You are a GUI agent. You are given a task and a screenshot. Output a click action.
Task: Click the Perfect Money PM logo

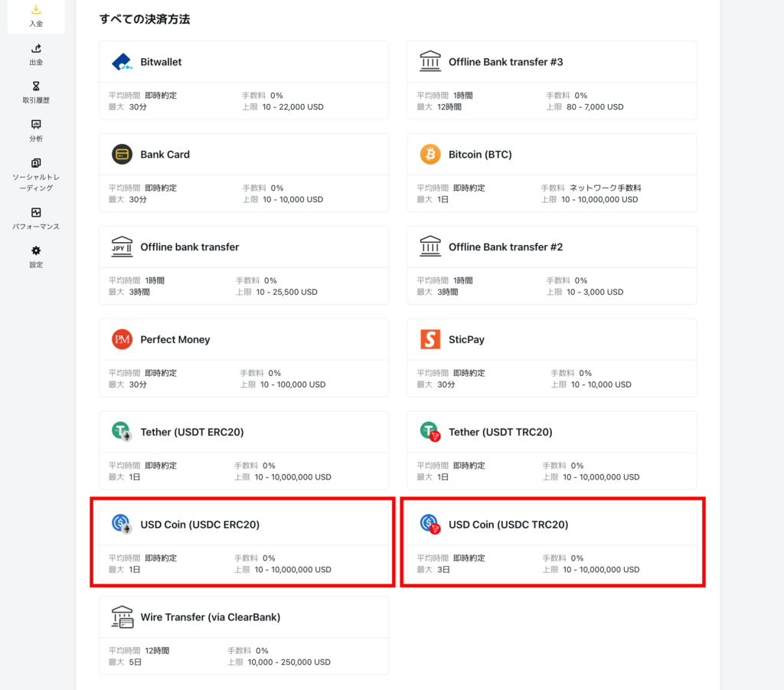pos(122,339)
